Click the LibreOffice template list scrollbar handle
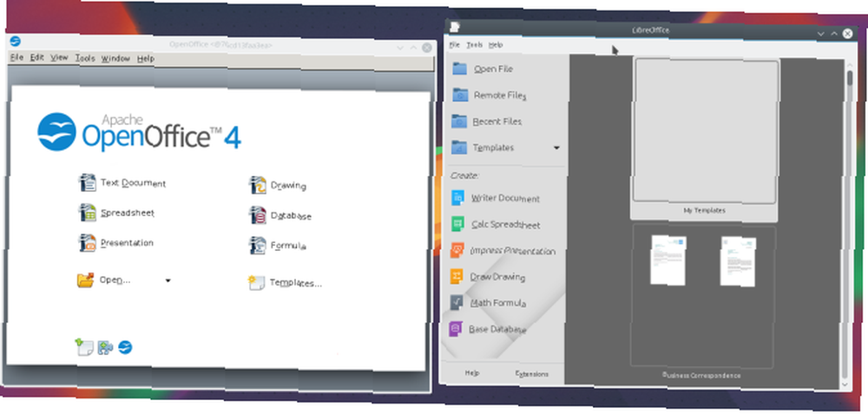The image size is (868, 414). click(850, 78)
